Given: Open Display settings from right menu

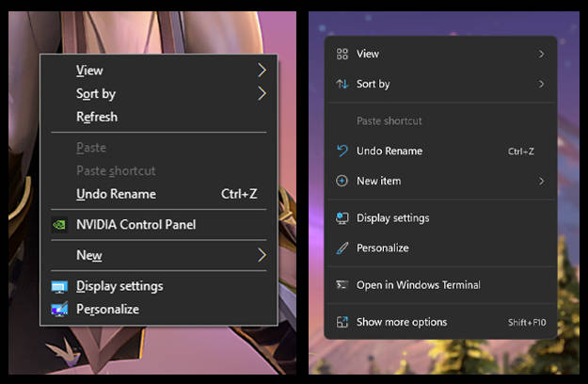Looking at the screenshot, I should tap(440, 217).
